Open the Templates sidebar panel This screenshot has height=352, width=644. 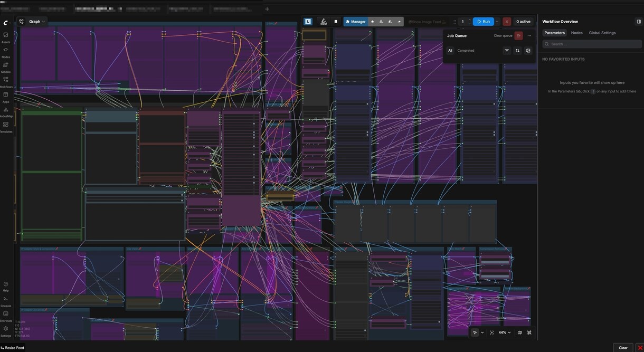(6, 127)
